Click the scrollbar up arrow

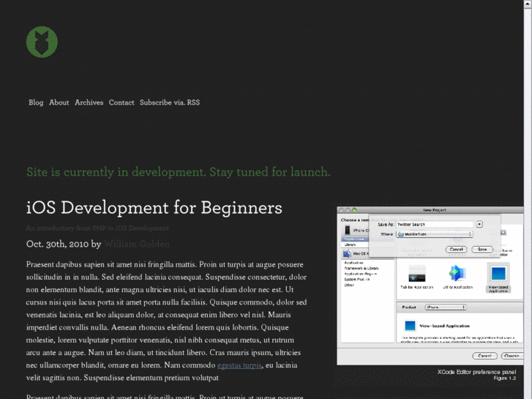(x=528, y=3)
